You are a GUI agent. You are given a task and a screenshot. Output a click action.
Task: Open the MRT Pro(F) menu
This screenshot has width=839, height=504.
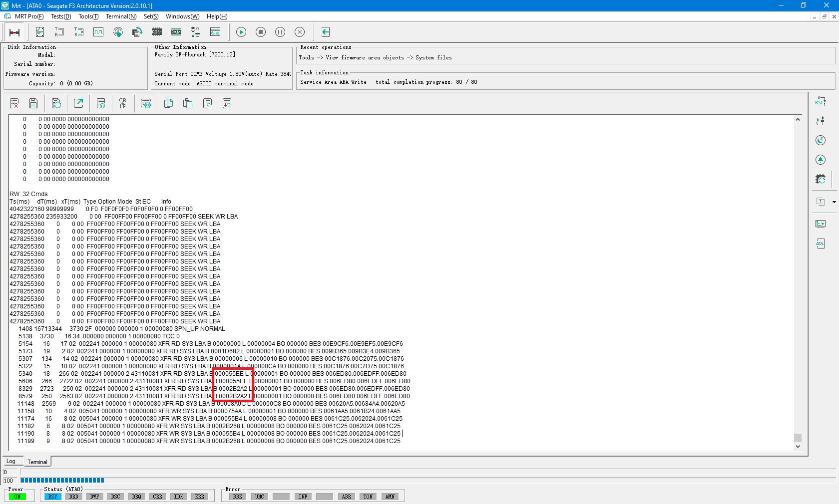29,16
